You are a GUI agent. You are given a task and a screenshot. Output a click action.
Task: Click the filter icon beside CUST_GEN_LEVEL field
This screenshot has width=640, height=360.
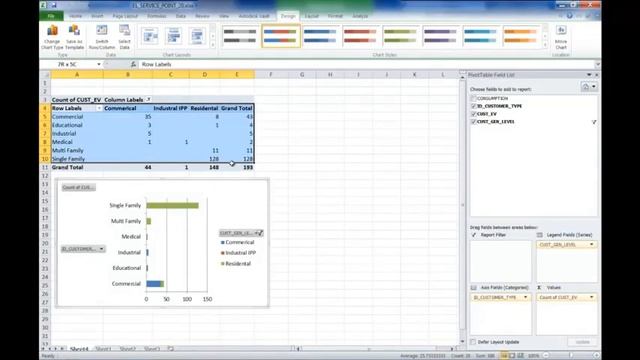click(x=594, y=122)
